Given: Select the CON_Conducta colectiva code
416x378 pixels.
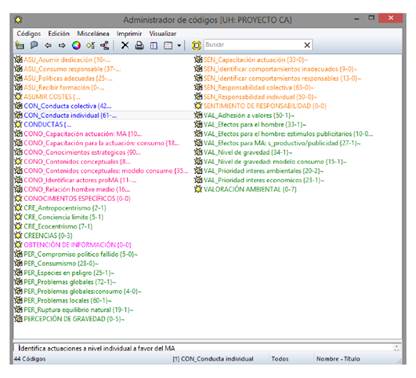Looking at the screenshot, I should coord(67,106).
